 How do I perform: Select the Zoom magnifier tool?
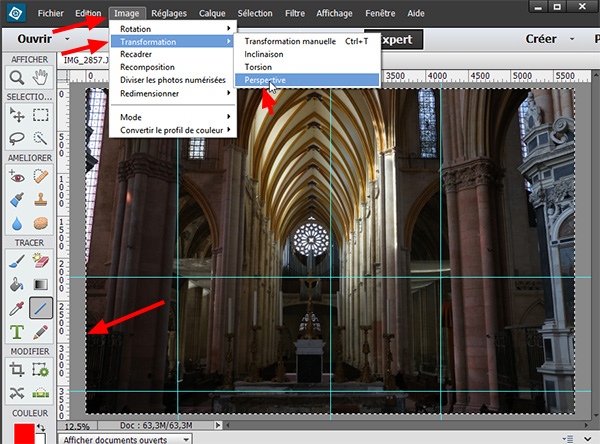[x=17, y=78]
